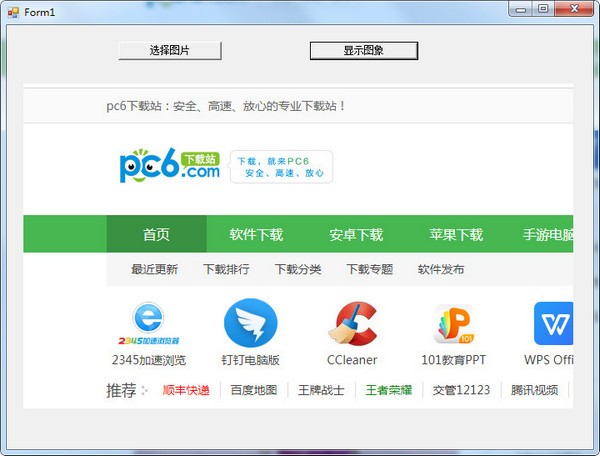Click the 101教育PPT text label
The width and height of the screenshot is (600, 456).
(453, 360)
